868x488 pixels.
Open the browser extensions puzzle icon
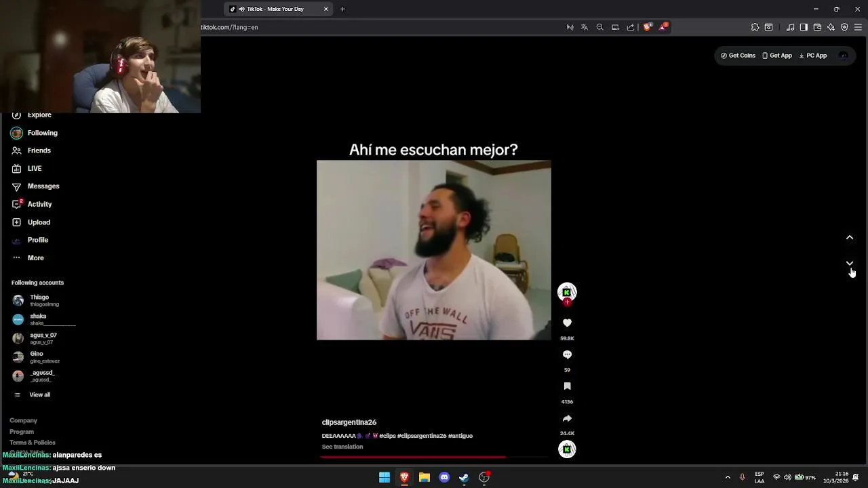pos(755,27)
